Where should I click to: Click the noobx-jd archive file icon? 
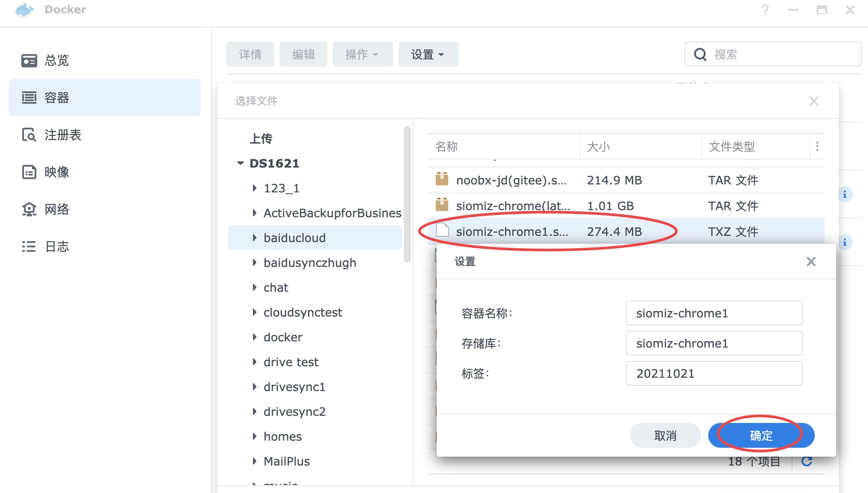coord(442,179)
